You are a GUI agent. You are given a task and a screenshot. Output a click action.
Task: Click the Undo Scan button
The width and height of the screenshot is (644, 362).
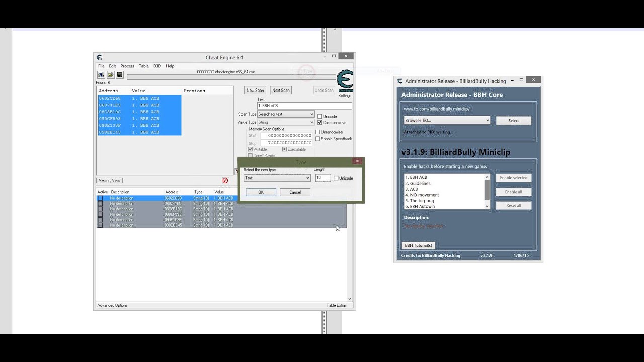point(324,90)
